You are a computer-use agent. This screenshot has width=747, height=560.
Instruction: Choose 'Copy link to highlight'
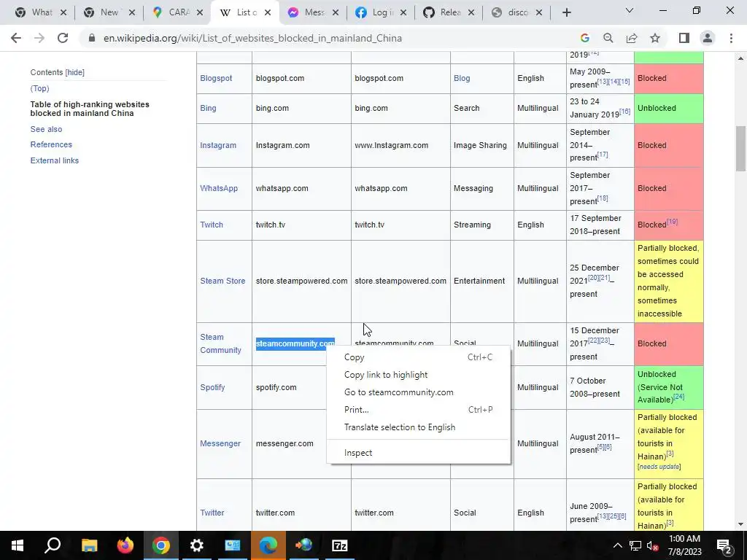click(x=418, y=375)
